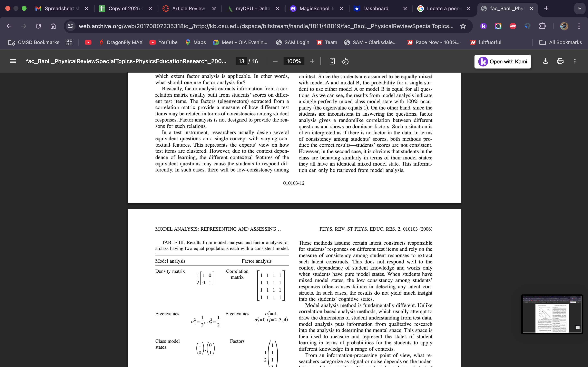Open the Adblock Plus extension

point(513,26)
